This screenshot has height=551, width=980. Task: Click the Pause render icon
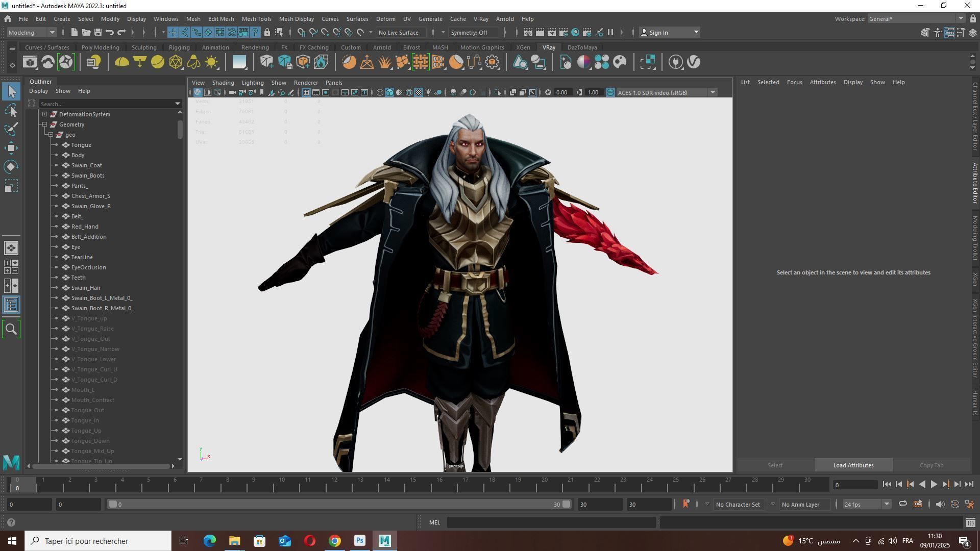[x=610, y=33]
